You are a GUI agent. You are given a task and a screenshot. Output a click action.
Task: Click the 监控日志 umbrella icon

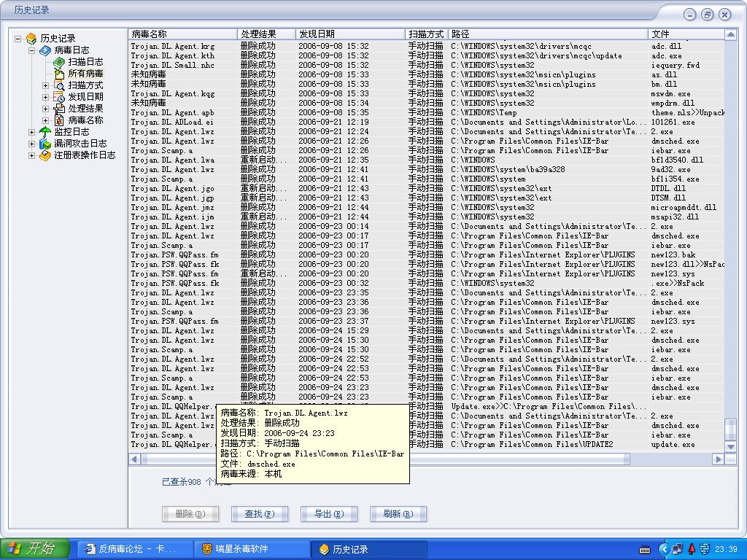tap(45, 132)
